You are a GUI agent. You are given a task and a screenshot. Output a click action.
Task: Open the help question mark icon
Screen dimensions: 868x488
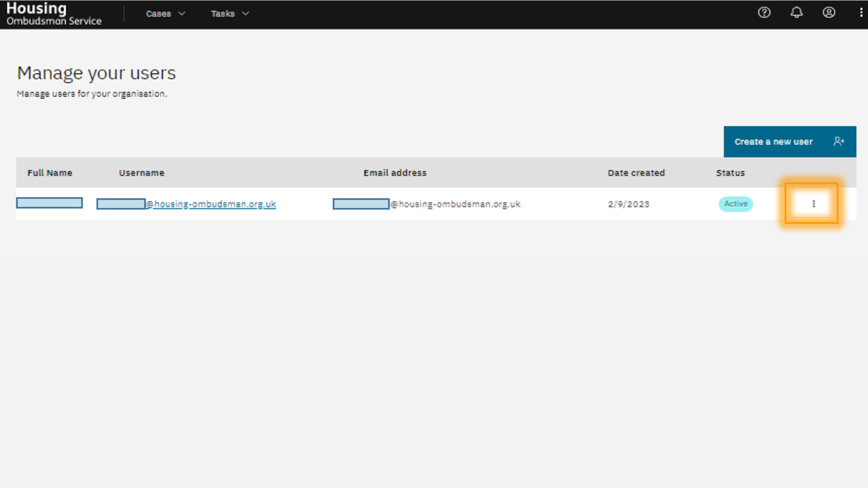coord(764,13)
